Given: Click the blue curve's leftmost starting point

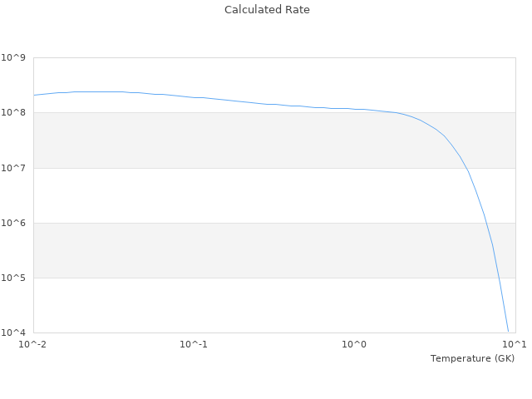Looking at the screenshot, I should click(34, 95).
